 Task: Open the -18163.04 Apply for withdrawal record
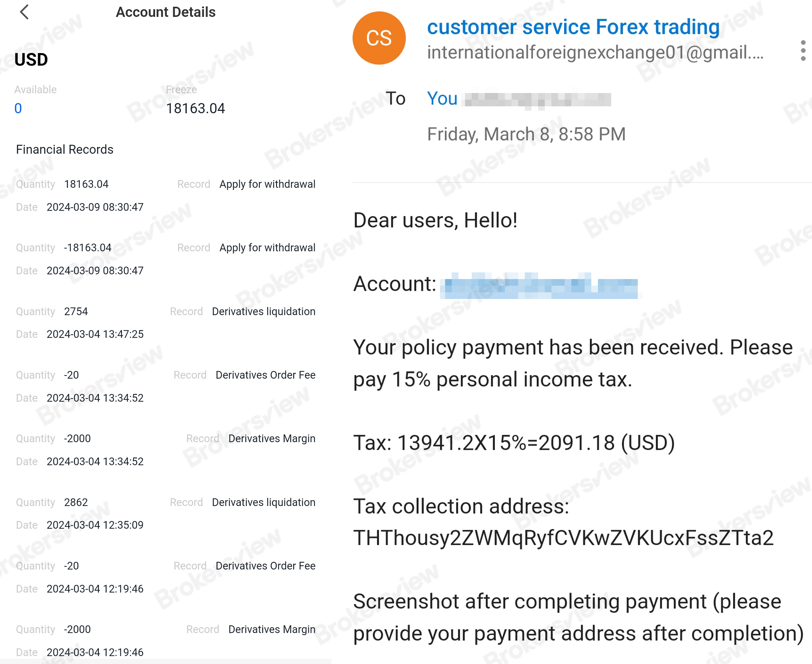[165, 259]
